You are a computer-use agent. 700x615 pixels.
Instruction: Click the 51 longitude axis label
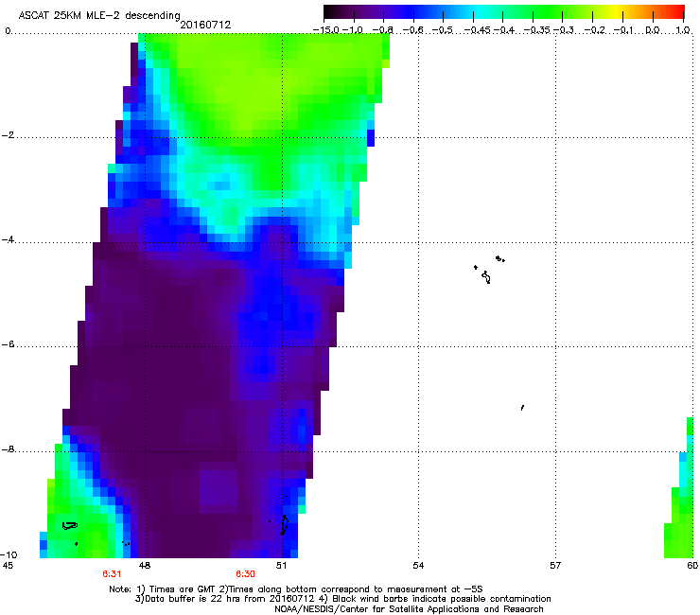281,566
